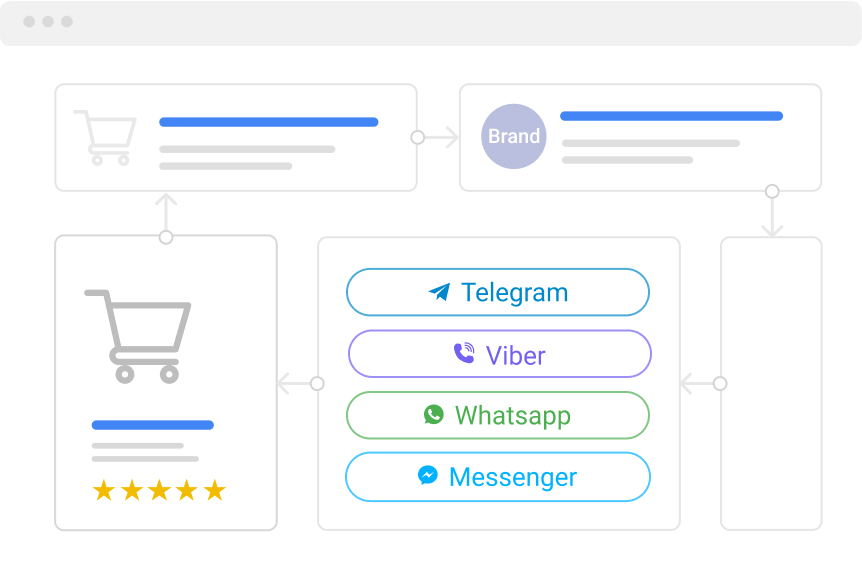Click the purple Brand circle logo
Image resolution: width=862 pixels, height=571 pixels.
click(514, 137)
